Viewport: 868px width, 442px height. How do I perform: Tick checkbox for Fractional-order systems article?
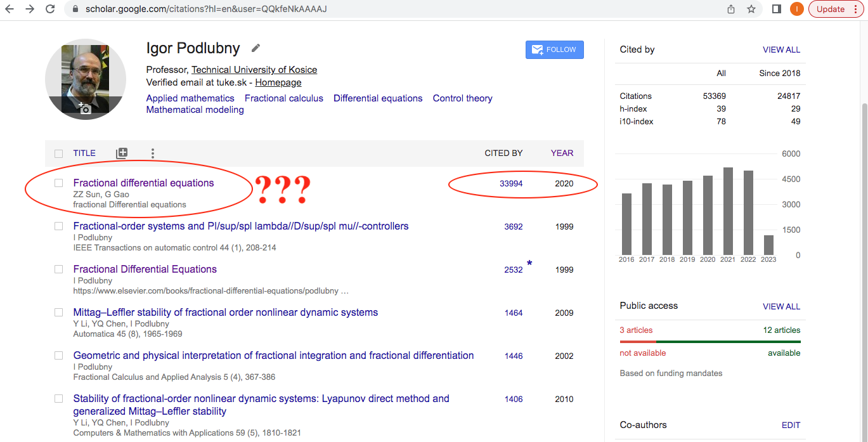(59, 226)
